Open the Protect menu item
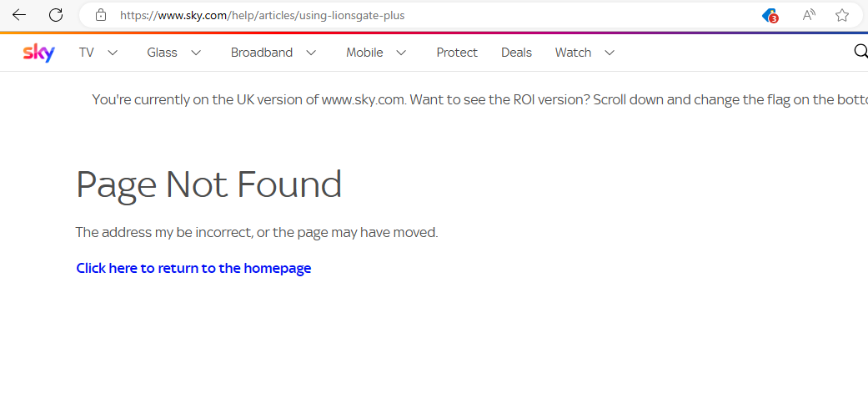This screenshot has height=419, width=868. tap(457, 53)
